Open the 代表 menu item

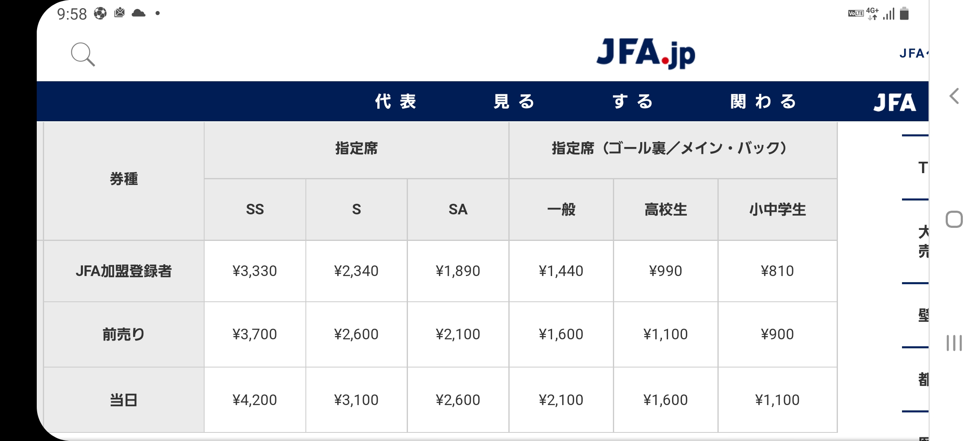(395, 101)
